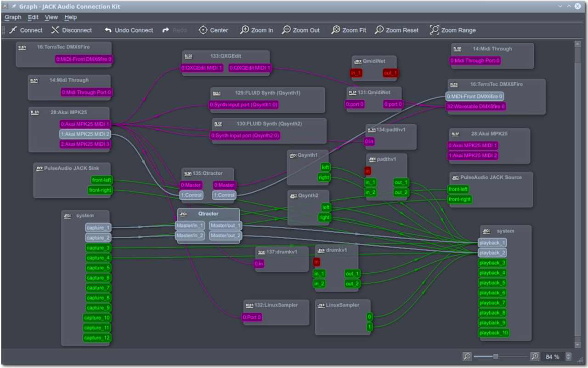This screenshot has width=588, height=368.
Task: Open the View menu
Action: coord(51,17)
